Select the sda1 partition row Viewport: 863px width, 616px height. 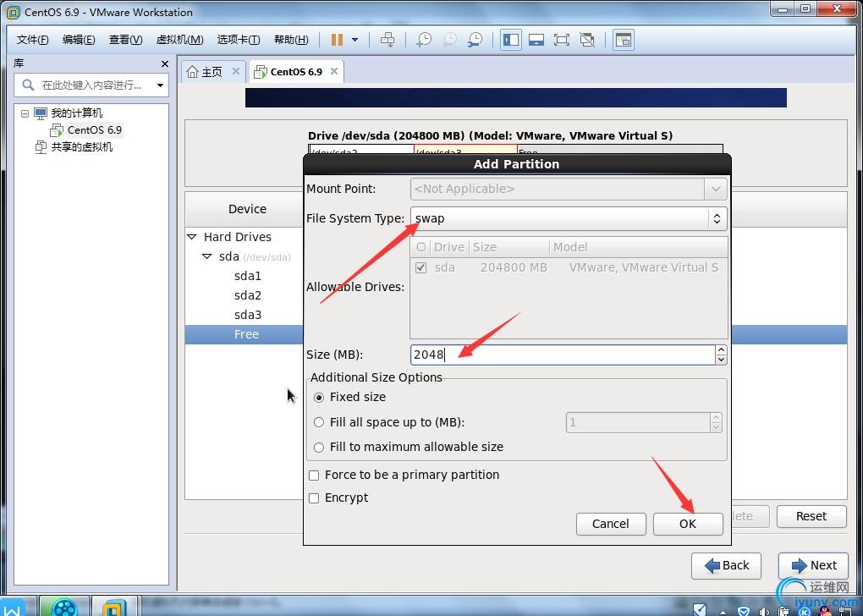click(x=247, y=276)
